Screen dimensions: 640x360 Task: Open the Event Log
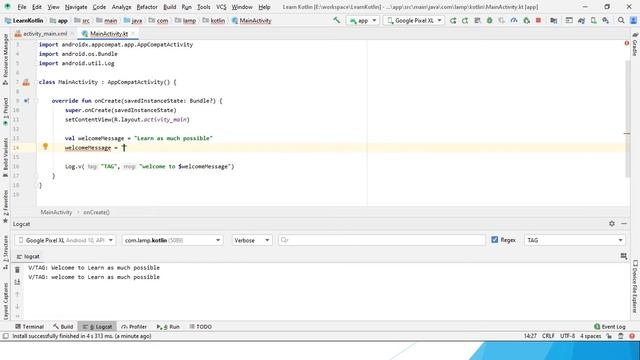tap(610, 327)
